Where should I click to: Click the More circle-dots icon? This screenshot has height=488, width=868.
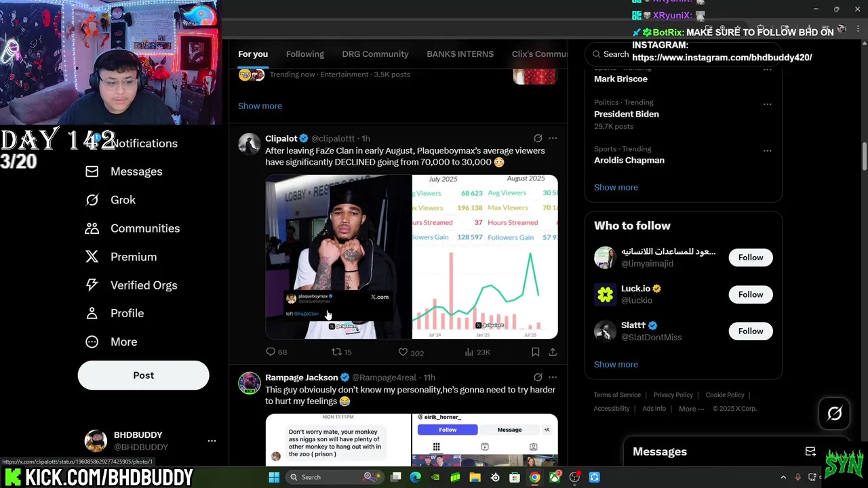[92, 342]
